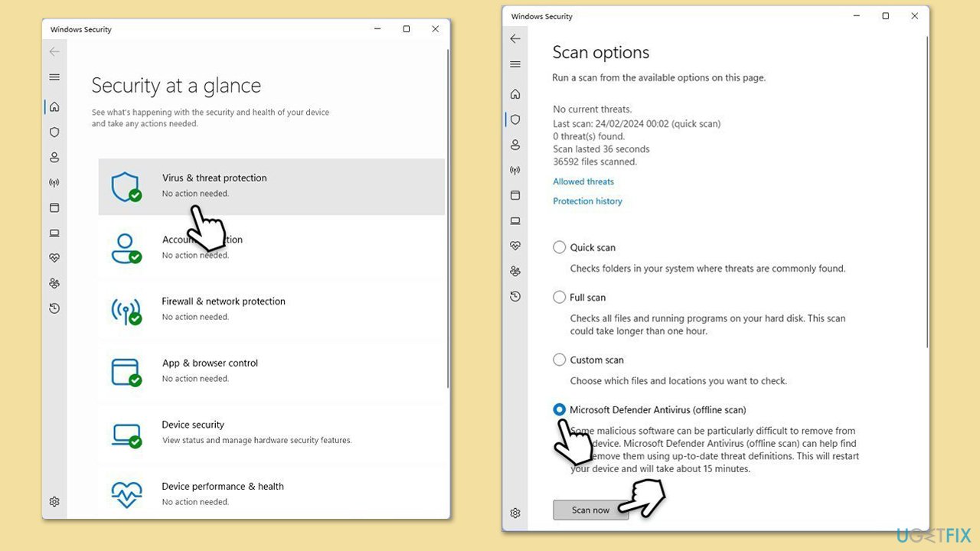
Task: Select Custom scan radio button
Action: 560,360
